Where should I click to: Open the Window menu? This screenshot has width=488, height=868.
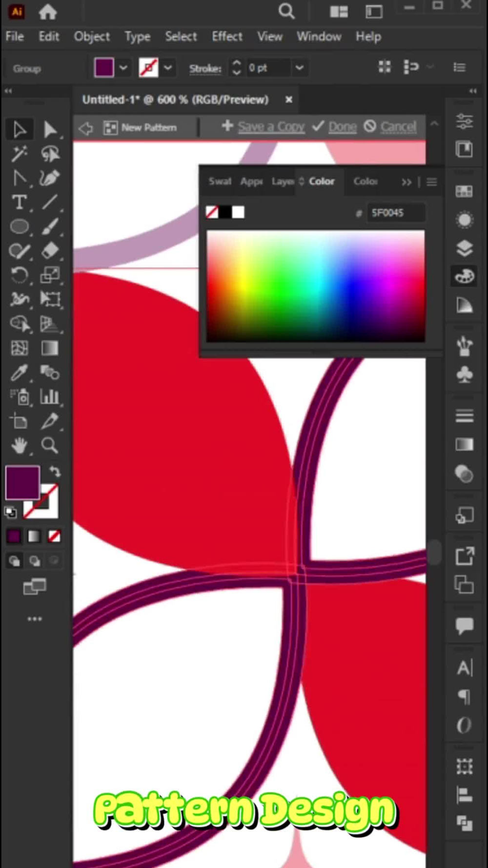point(319,37)
